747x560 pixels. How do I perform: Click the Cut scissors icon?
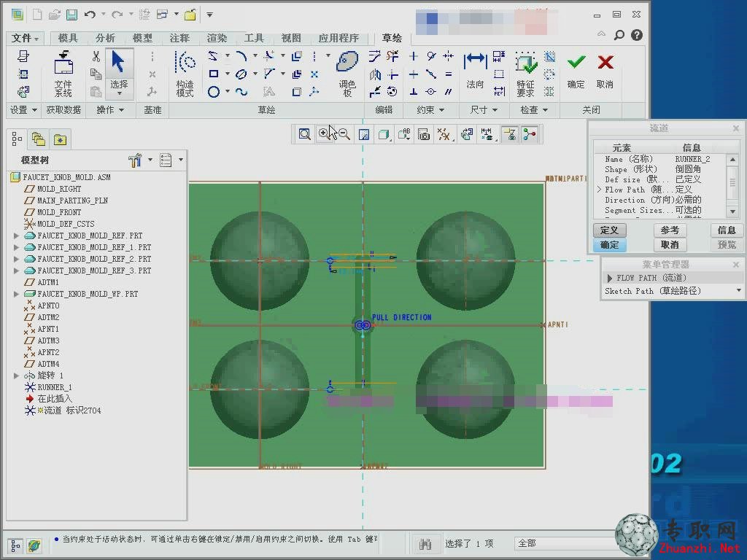click(96, 56)
